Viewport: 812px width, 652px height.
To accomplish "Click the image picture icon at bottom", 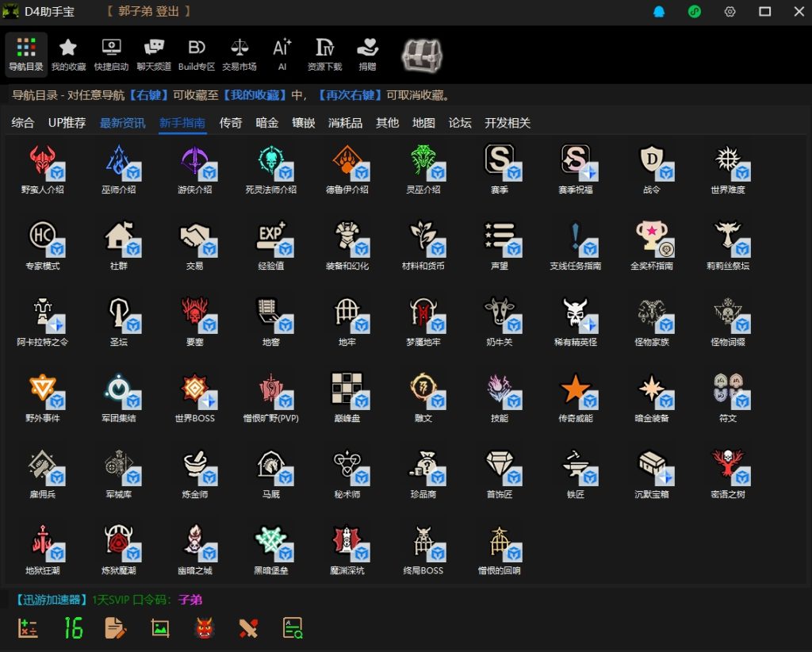I will click(160, 628).
